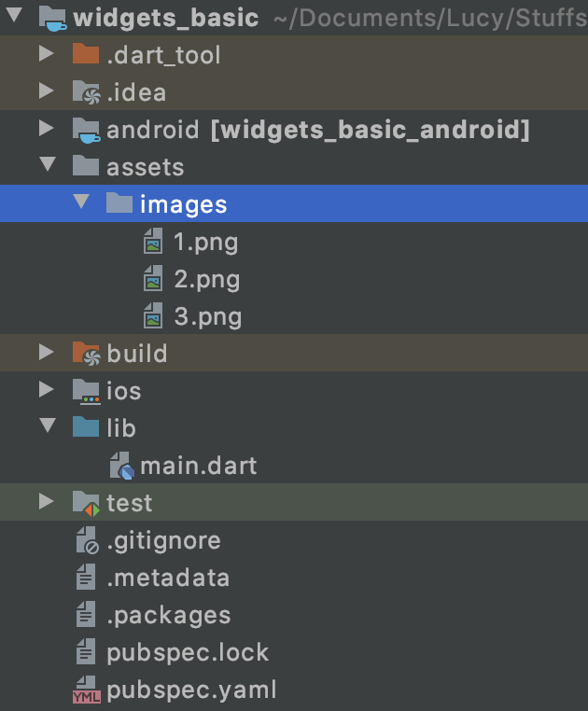Select the widgets_basic project root

click(x=165, y=18)
